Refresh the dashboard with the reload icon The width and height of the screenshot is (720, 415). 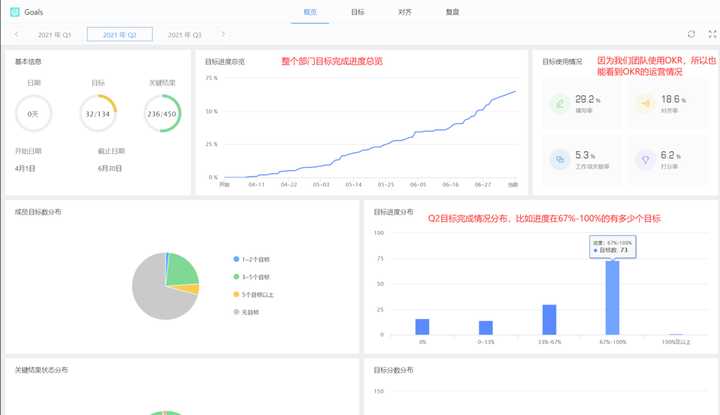[691, 34]
